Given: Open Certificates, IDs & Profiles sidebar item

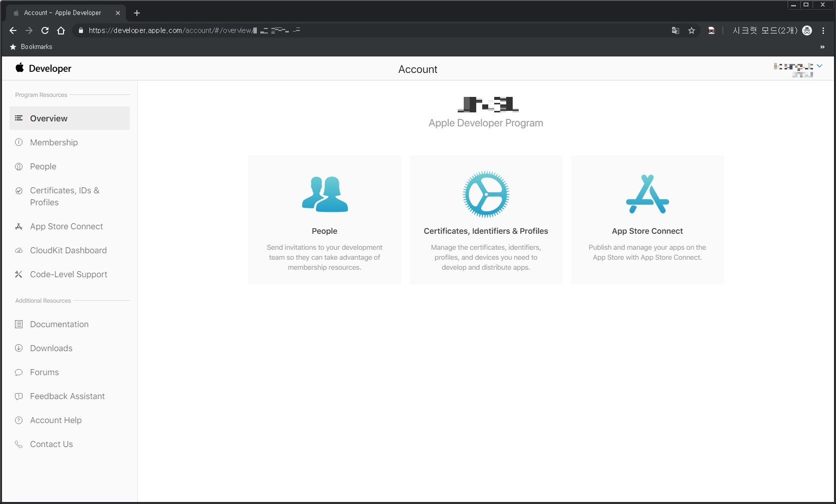Looking at the screenshot, I should click(69, 196).
